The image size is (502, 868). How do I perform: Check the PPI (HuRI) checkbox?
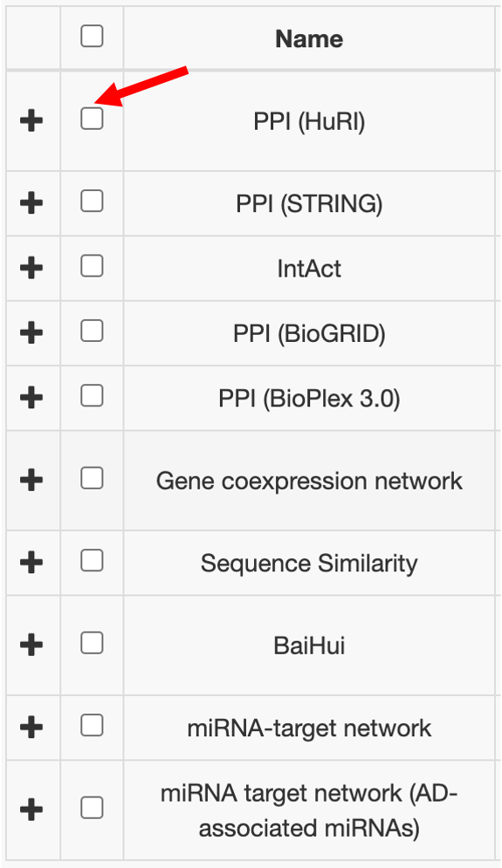tap(92, 119)
